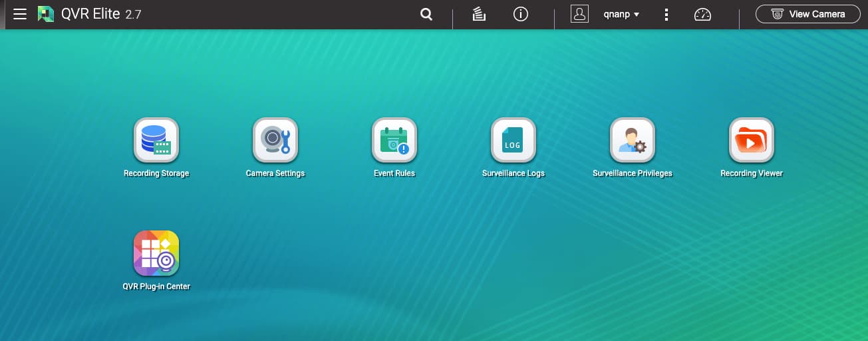Open Surveillance Privileges app icon
This screenshot has height=341, width=868.
click(633, 140)
